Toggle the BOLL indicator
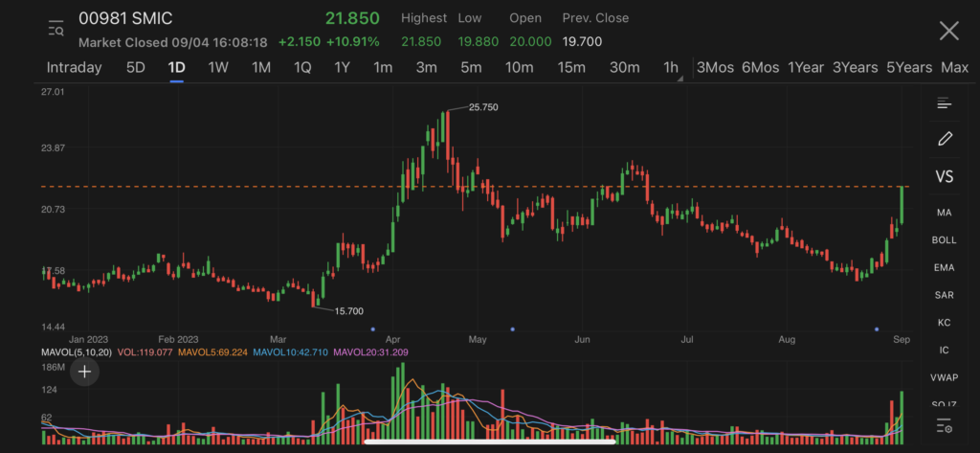This screenshot has width=980, height=453. (x=944, y=240)
